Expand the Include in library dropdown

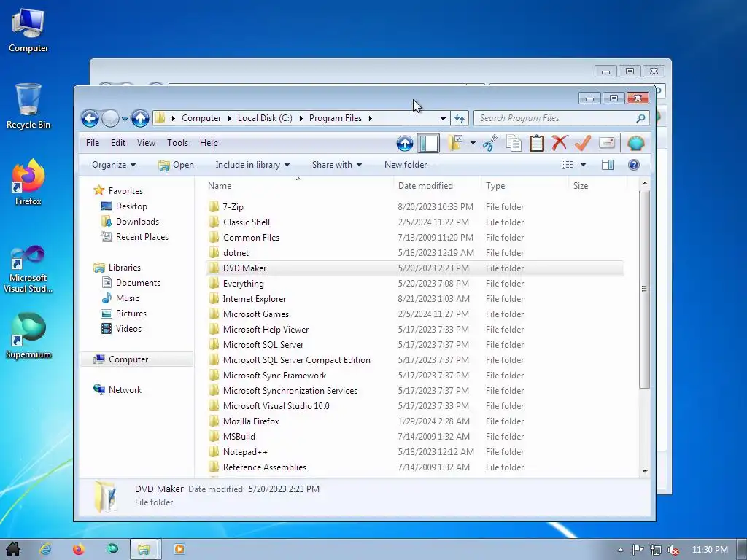(x=252, y=165)
